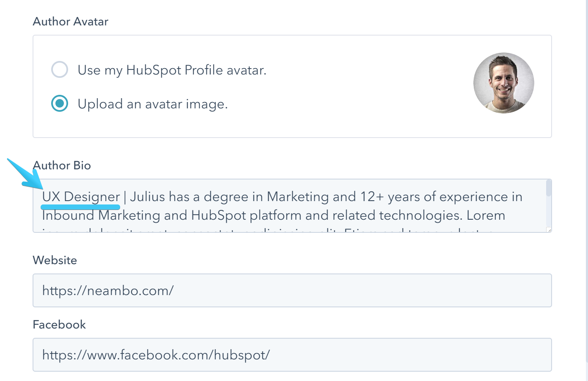The height and width of the screenshot is (381, 588).
Task: Click the 'Author Bio' heading
Action: point(62,166)
